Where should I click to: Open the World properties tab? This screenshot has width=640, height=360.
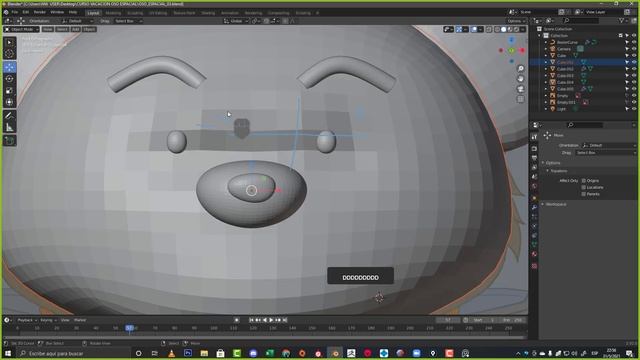(x=534, y=186)
